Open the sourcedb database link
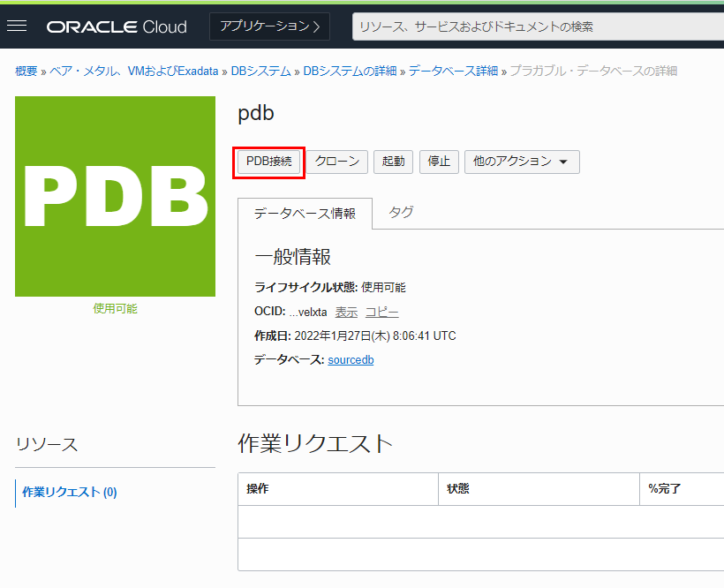The image size is (724, 588). 351,360
